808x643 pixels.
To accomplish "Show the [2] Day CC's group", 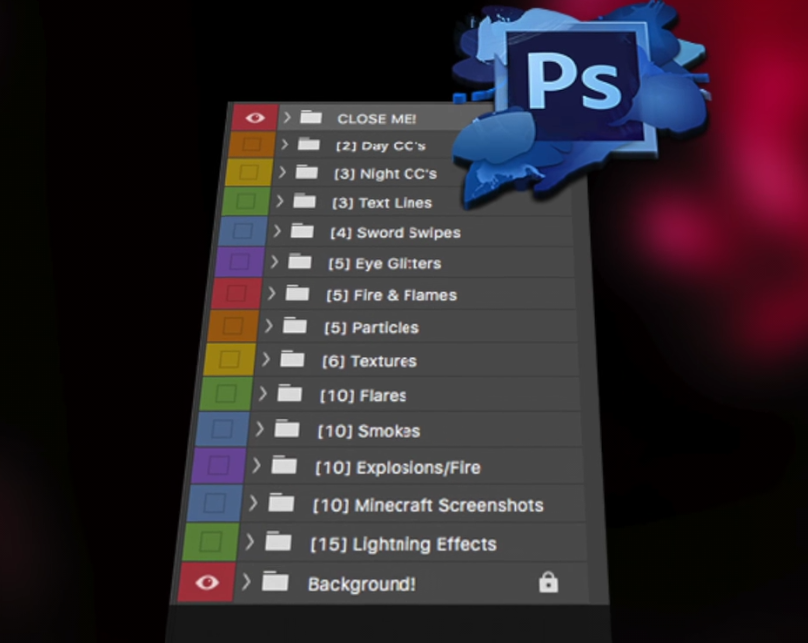I will 251,144.
